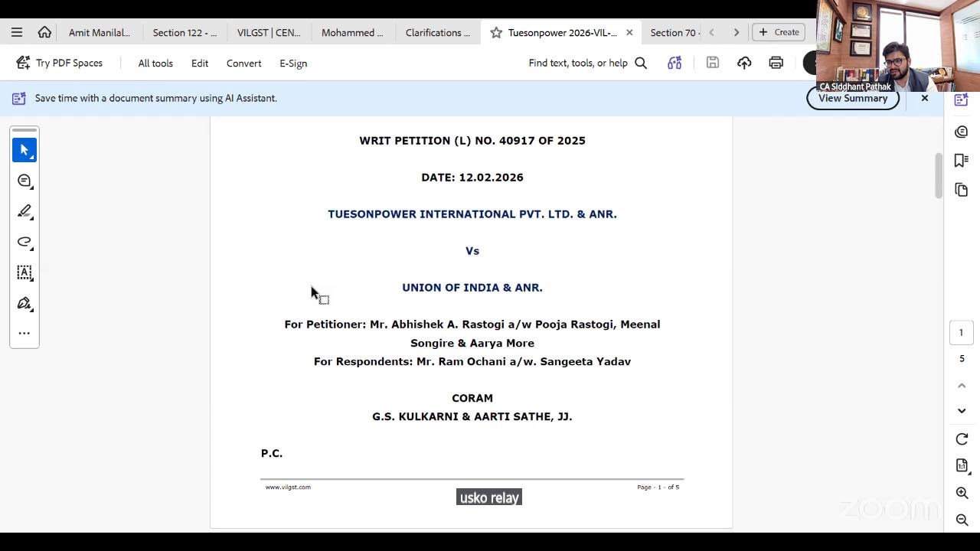This screenshot has height=551, width=980.
Task: Click the current page number box
Action: click(962, 332)
